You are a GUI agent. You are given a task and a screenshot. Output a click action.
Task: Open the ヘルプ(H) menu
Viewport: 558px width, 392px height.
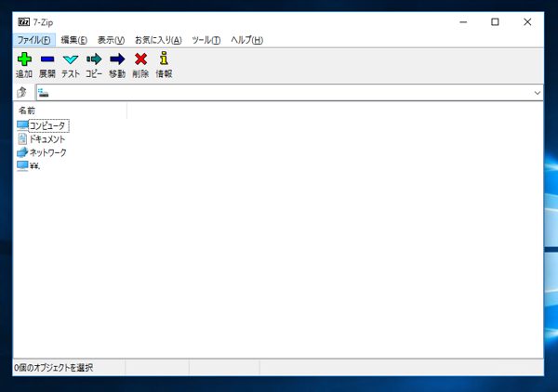[x=247, y=40]
